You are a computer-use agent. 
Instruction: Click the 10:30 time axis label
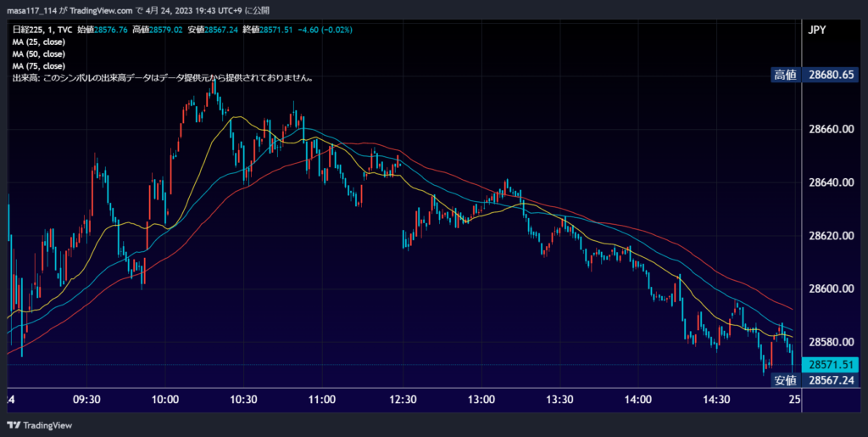[244, 400]
